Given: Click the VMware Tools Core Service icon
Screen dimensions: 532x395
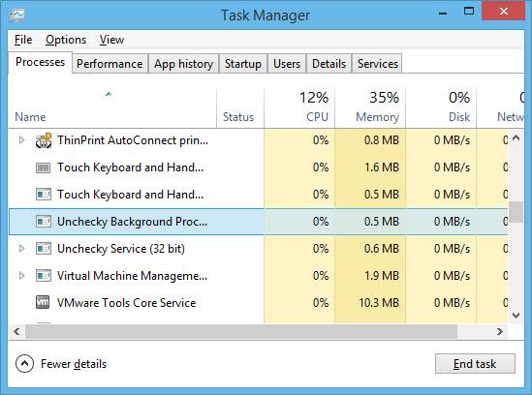Looking at the screenshot, I should [x=43, y=302].
